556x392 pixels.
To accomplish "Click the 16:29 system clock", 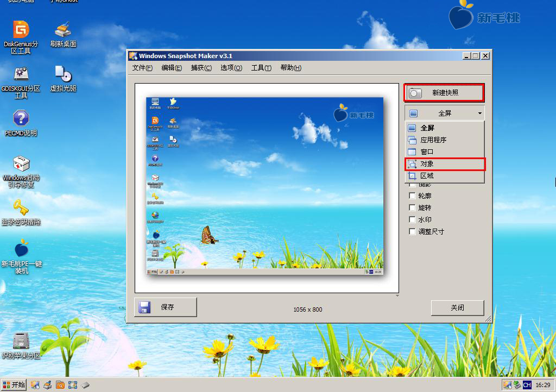I will [x=543, y=385].
